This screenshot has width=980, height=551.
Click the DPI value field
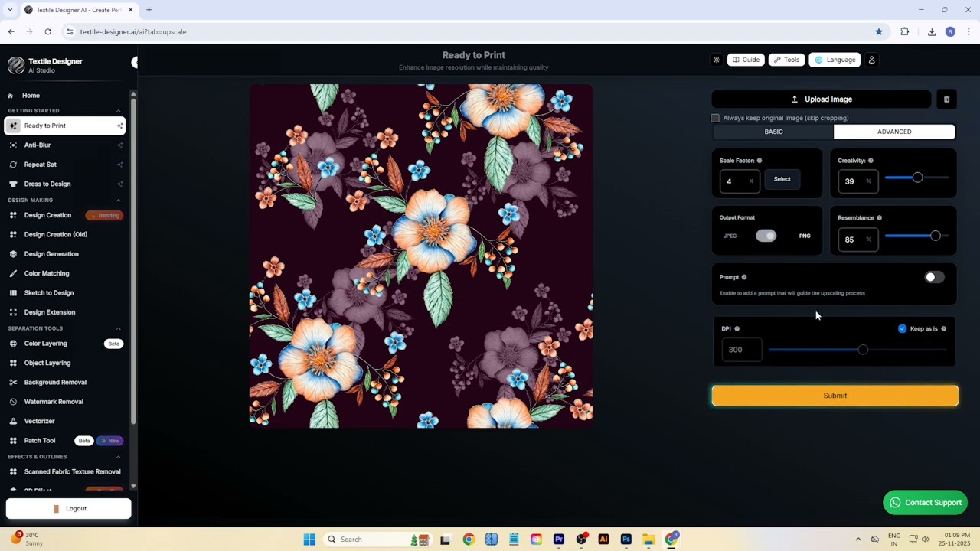click(x=742, y=350)
